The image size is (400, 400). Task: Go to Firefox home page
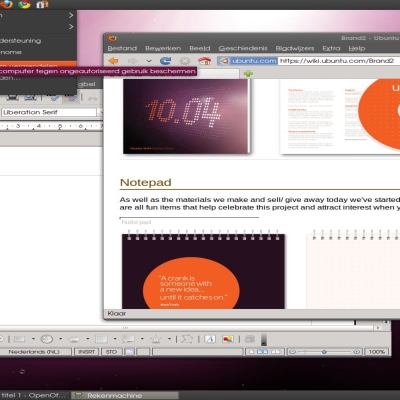pyautogui.click(x=204, y=61)
